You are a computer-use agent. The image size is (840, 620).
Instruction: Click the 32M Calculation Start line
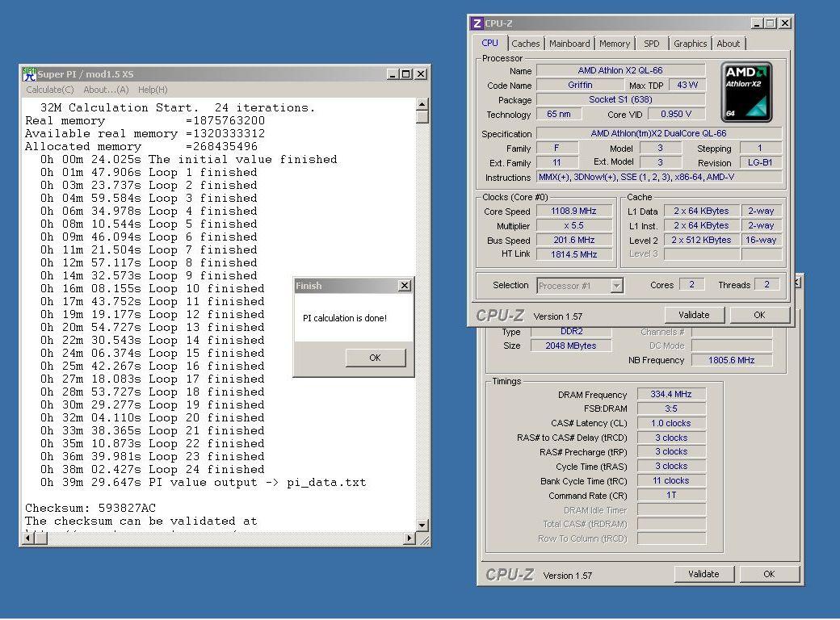[178, 107]
